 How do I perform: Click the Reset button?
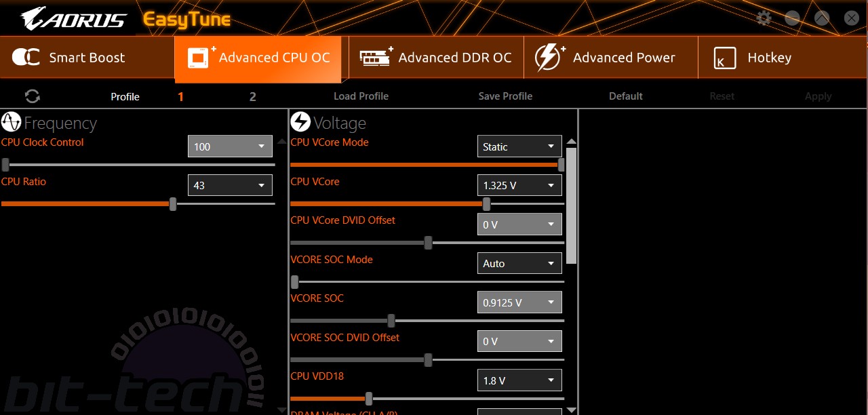722,96
